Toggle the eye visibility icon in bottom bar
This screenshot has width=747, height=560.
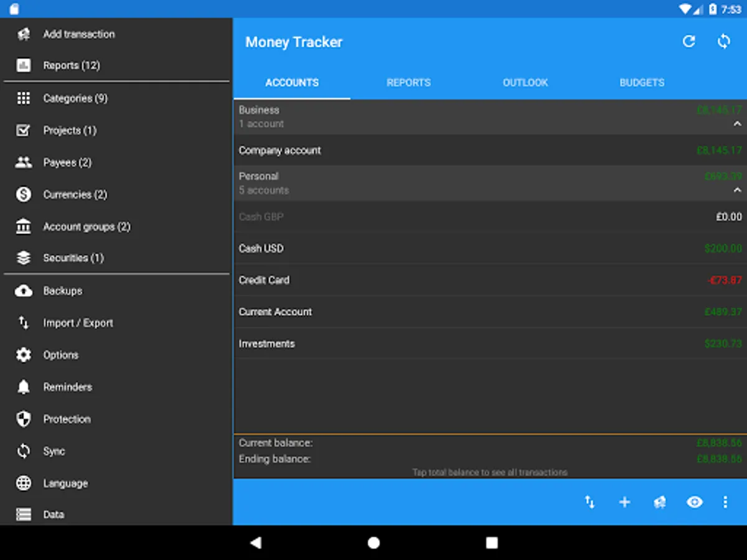coord(695,502)
